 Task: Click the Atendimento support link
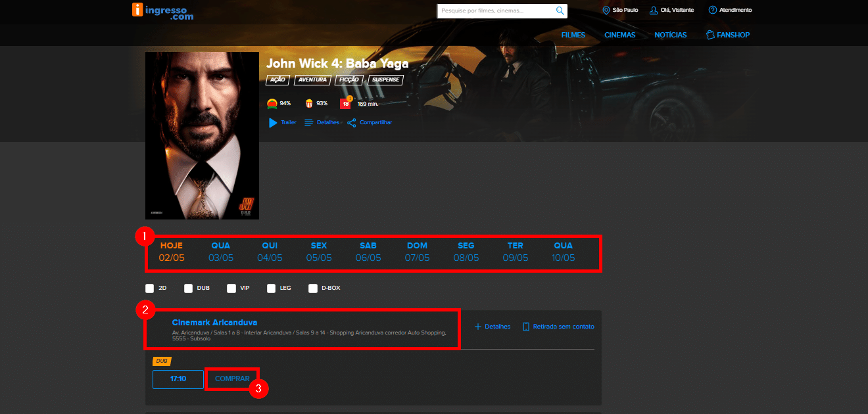735,10
